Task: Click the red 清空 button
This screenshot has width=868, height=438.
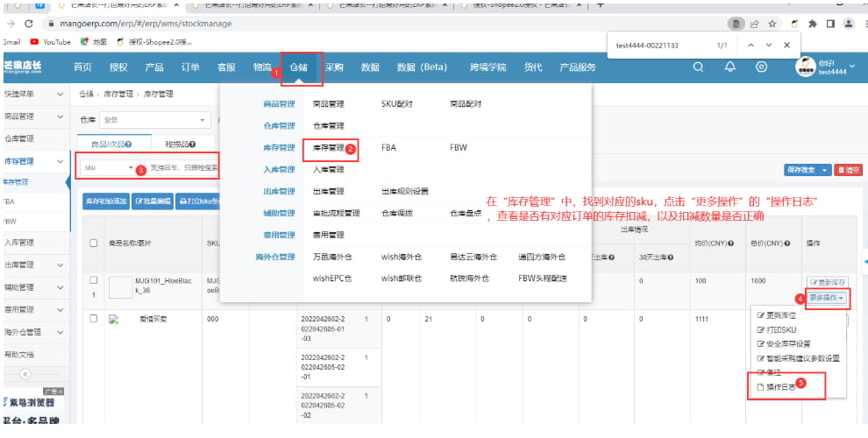Action: point(848,170)
